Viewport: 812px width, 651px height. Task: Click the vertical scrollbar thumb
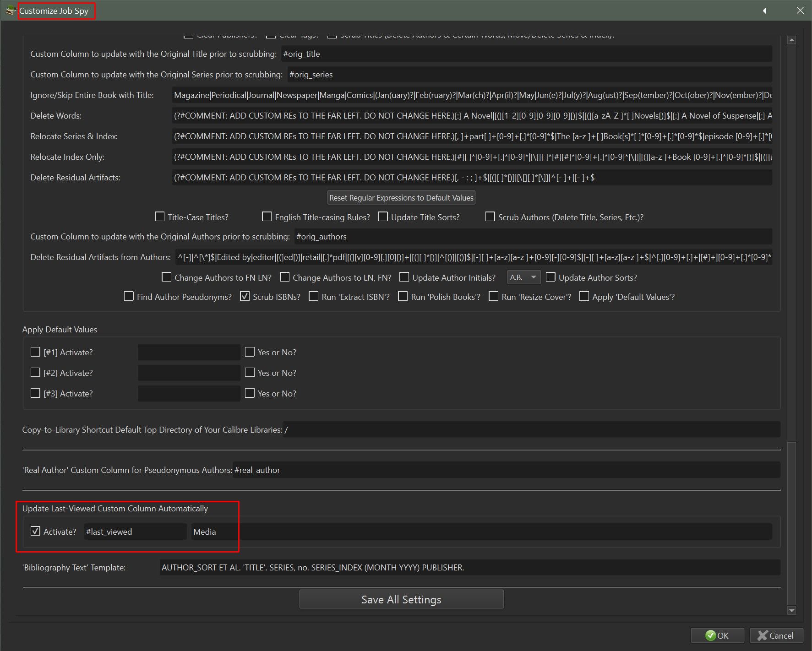click(x=792, y=523)
